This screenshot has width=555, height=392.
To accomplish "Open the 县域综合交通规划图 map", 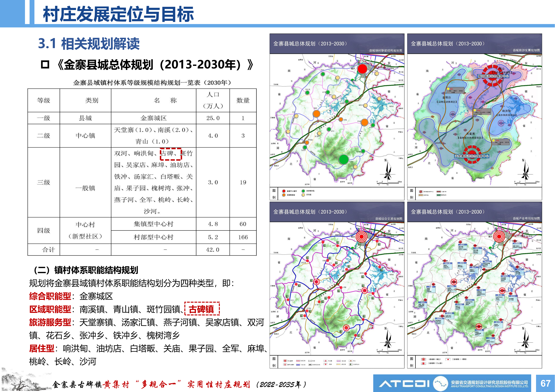I will click(x=337, y=285).
